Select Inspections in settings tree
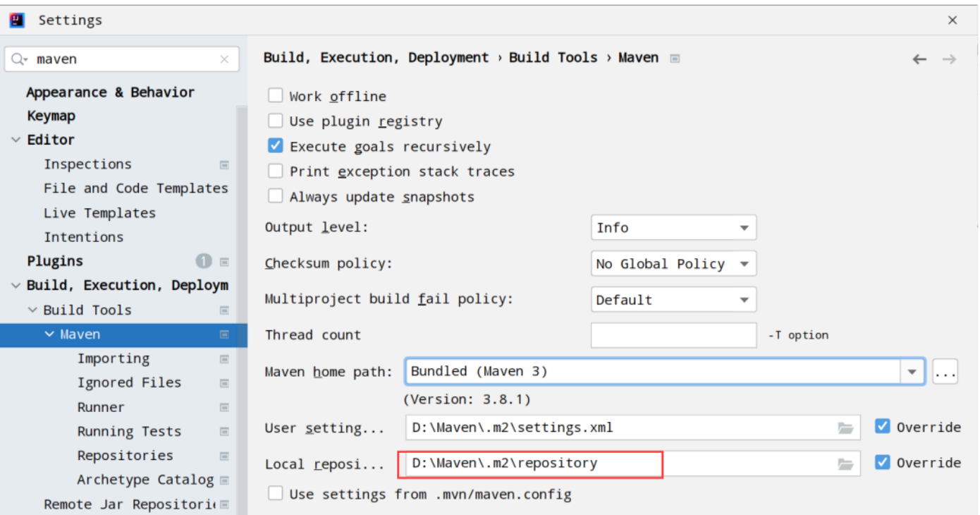 point(87,164)
